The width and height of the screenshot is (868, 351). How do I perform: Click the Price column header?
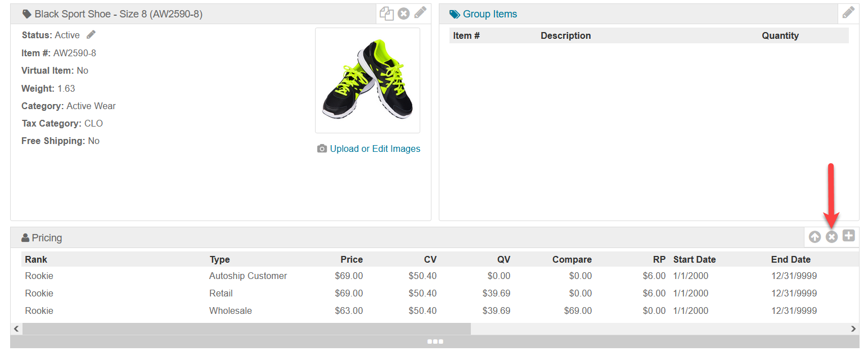click(351, 259)
